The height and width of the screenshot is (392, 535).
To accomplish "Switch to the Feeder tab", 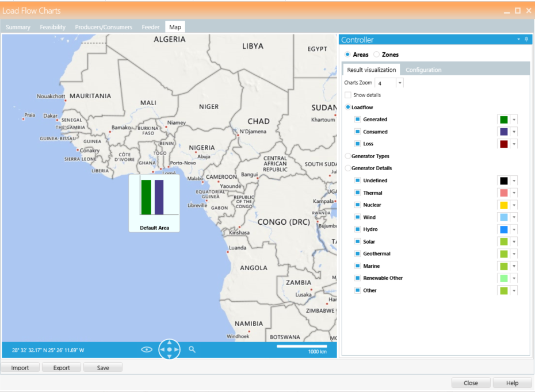I will click(x=151, y=27).
